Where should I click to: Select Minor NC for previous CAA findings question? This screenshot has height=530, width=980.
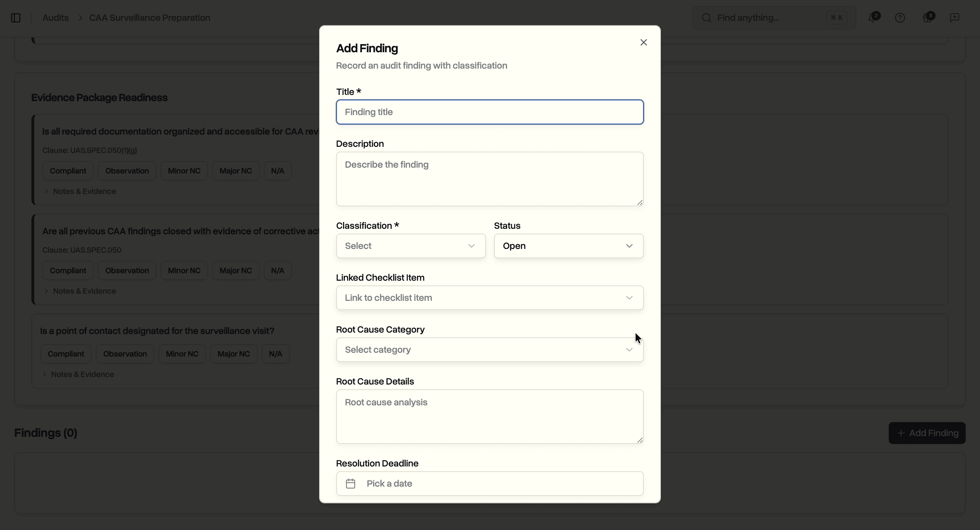coord(184,270)
